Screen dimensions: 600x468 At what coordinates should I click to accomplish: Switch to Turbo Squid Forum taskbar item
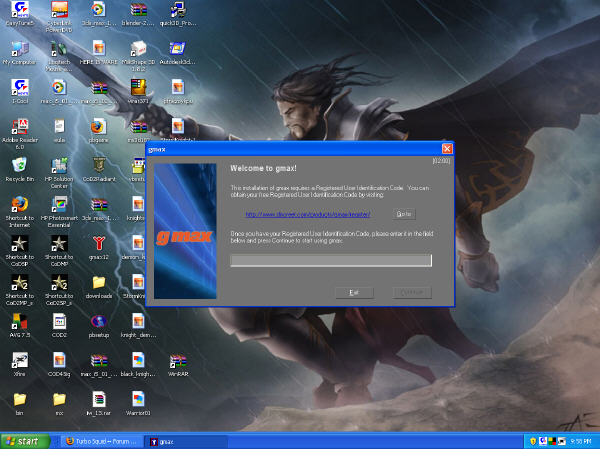pyautogui.click(x=101, y=442)
